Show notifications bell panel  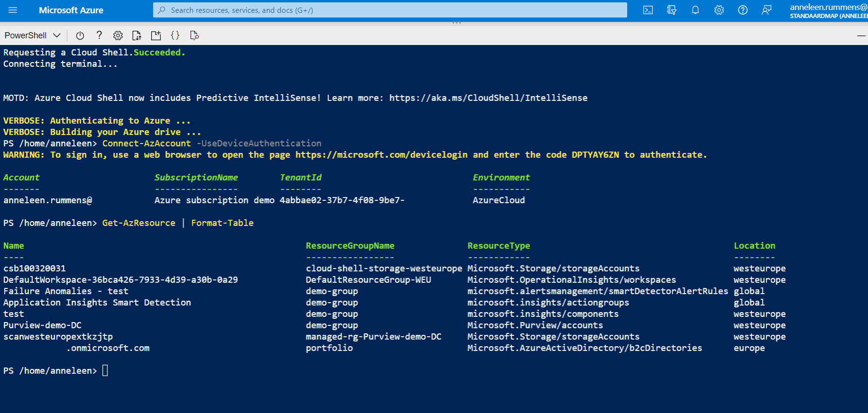tap(695, 10)
